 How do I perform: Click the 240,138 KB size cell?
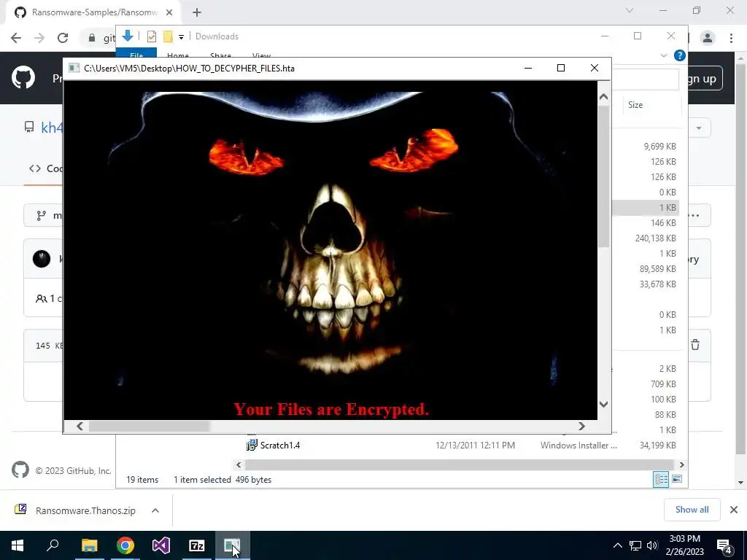point(656,238)
